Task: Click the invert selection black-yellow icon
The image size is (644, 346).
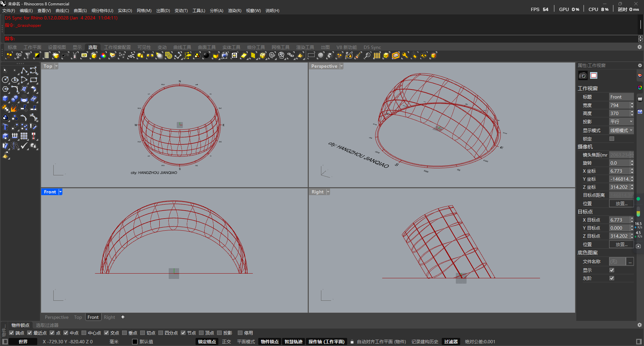Action: point(37,55)
